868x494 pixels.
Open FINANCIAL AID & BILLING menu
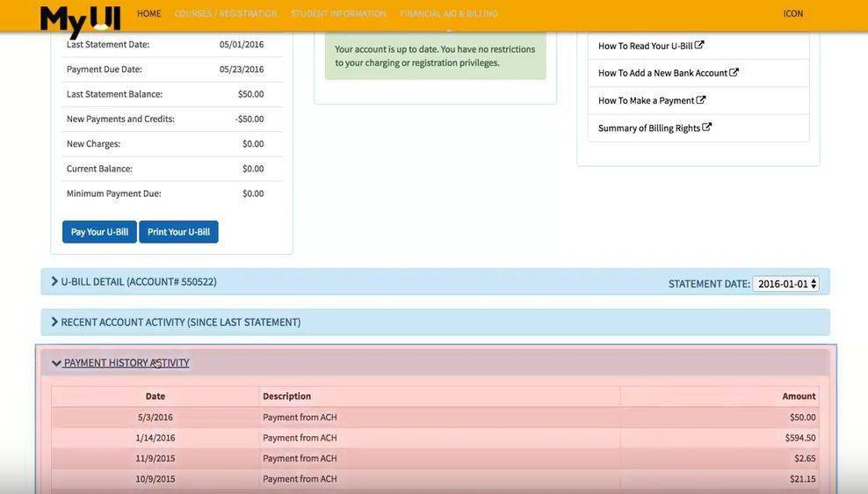click(x=448, y=13)
